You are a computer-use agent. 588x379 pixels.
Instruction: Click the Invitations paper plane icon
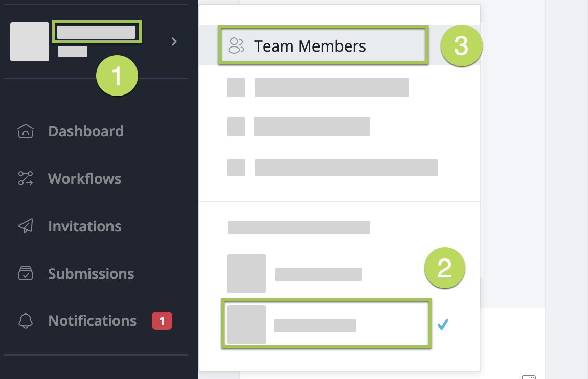tap(26, 226)
